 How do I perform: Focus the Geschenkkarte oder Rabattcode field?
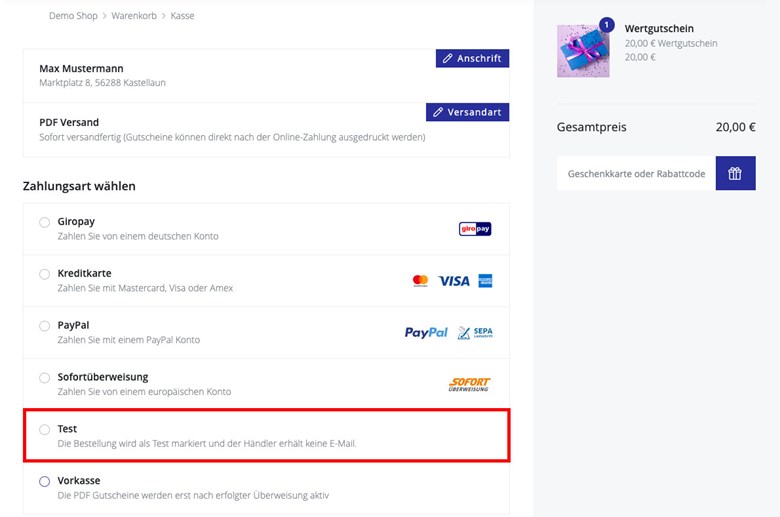pos(636,173)
